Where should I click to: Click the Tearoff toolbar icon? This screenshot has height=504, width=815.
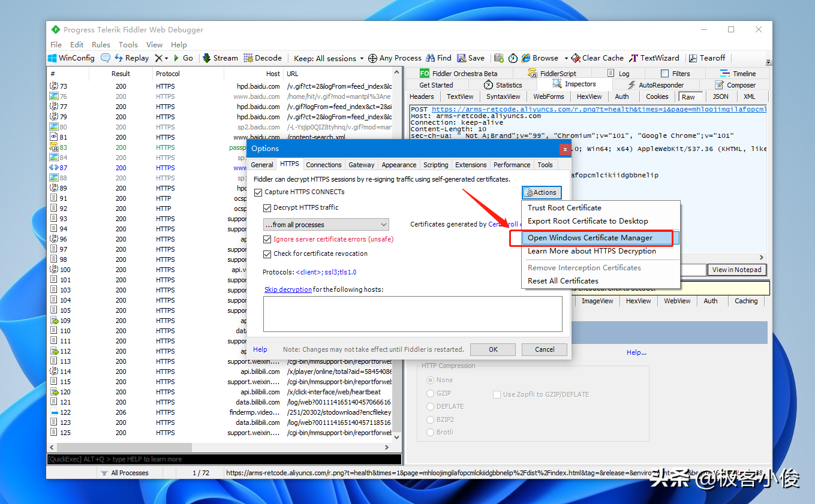pyautogui.click(x=693, y=58)
